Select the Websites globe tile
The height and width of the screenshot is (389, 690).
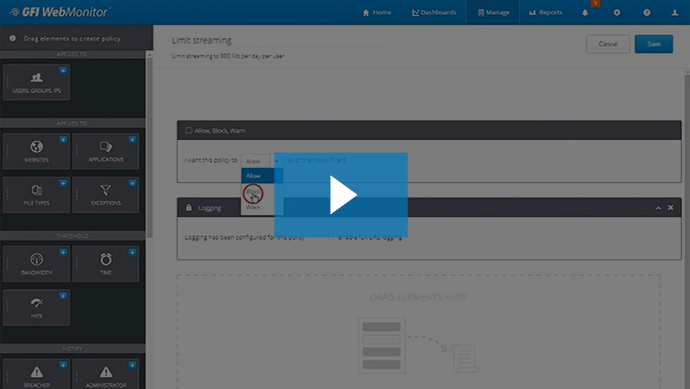point(37,151)
